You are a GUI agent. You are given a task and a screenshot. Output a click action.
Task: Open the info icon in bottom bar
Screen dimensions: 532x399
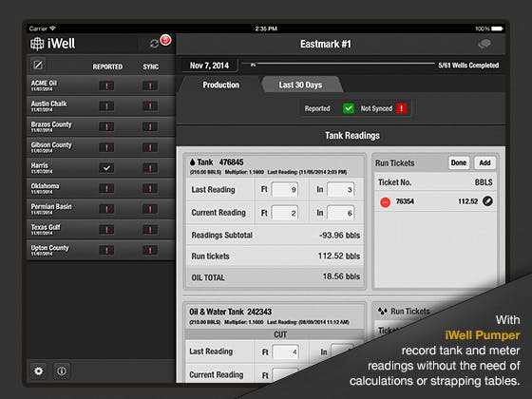point(62,370)
